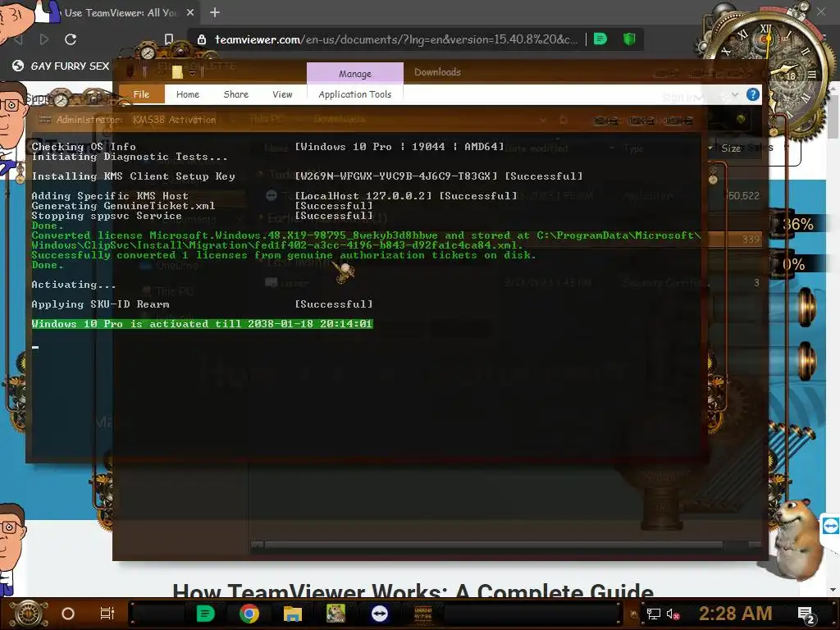
Task: Click the Size column header in Explorer
Action: (730, 148)
